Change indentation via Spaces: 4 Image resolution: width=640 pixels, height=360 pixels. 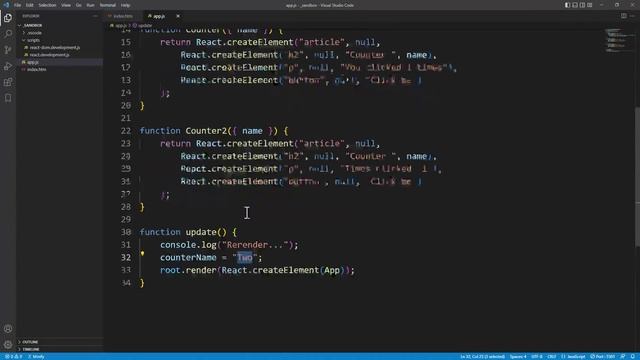[518, 356]
